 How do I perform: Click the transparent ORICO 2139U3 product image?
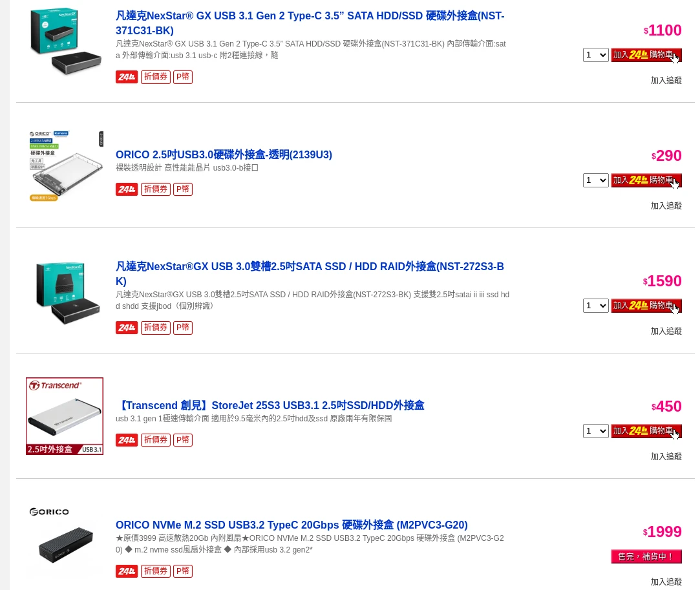[65, 165]
